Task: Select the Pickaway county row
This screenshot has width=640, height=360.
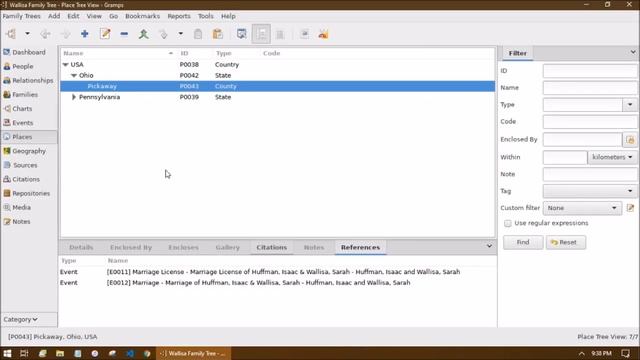Action: pos(278,86)
